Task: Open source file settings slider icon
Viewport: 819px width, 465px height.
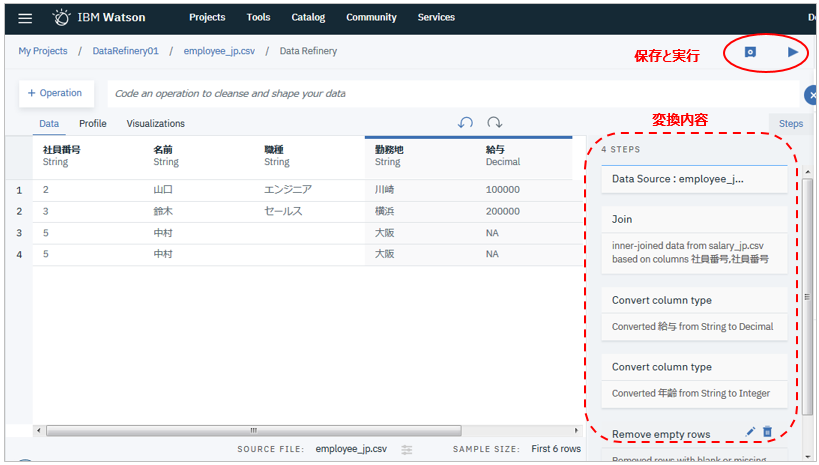Action: [407, 449]
